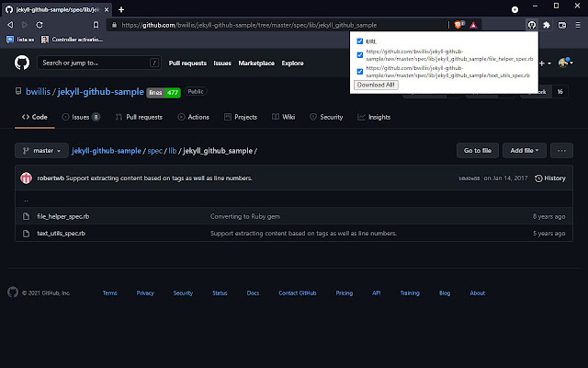This screenshot has height=368, width=588.
Task: Click Issues in the top navigation
Action: pos(222,63)
